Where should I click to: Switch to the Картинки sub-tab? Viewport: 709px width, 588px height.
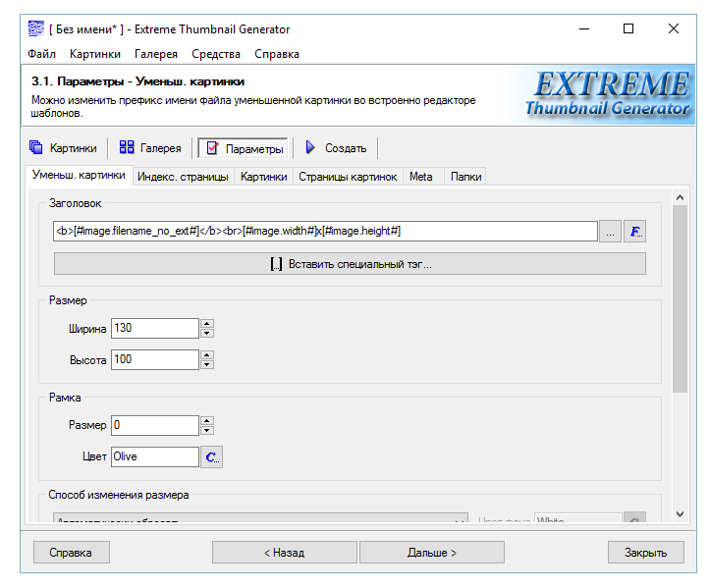[x=263, y=177]
